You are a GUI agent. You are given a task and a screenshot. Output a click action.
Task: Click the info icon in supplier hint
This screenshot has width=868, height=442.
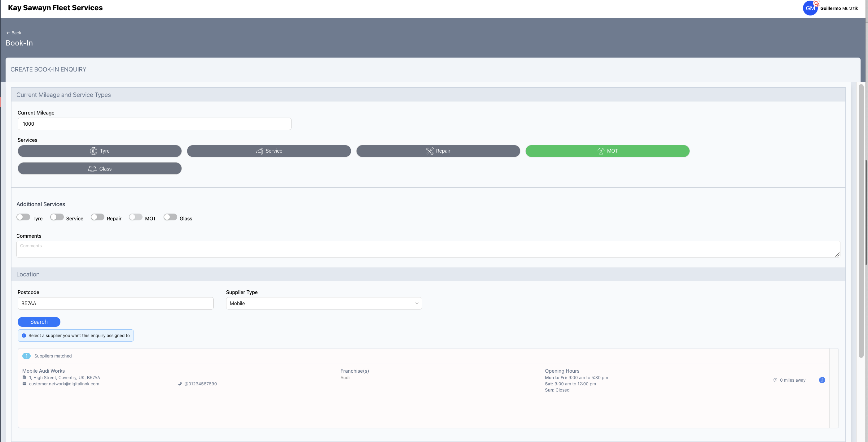pyautogui.click(x=24, y=336)
